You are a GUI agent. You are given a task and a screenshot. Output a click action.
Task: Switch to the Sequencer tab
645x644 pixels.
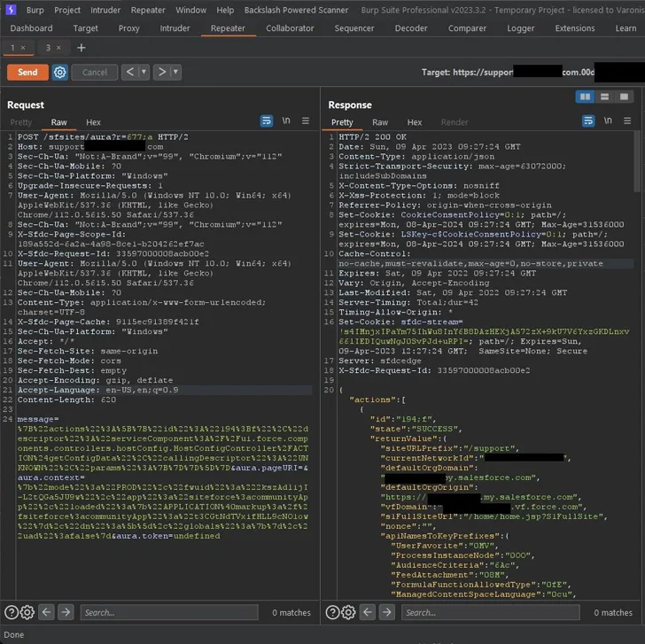pos(354,28)
